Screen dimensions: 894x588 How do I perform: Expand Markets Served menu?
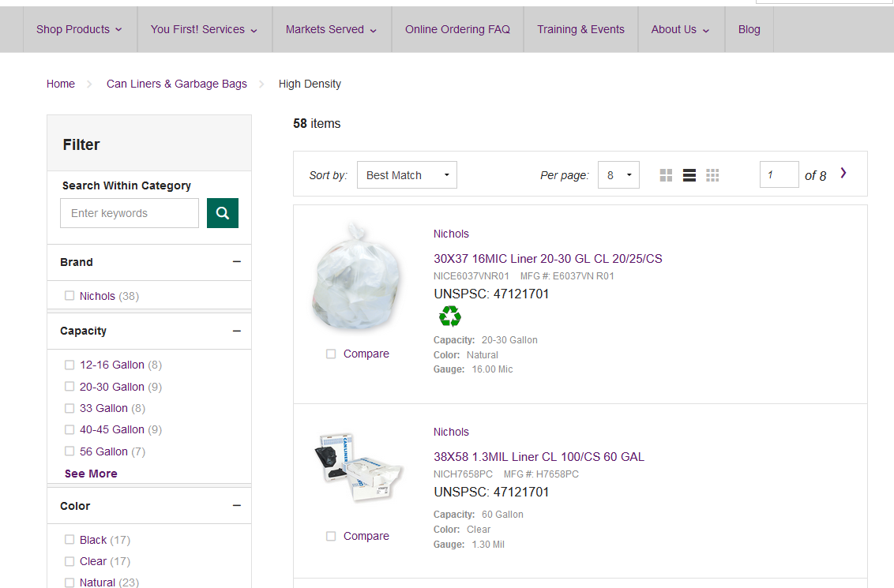coord(331,30)
